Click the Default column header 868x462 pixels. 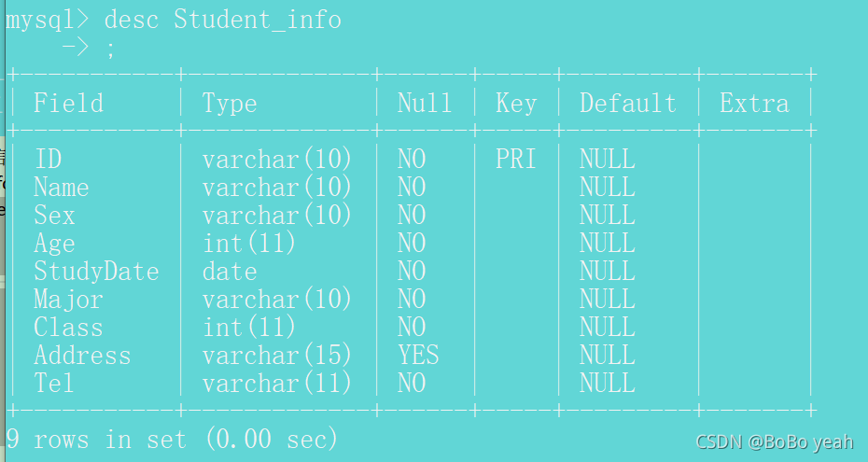(x=628, y=104)
